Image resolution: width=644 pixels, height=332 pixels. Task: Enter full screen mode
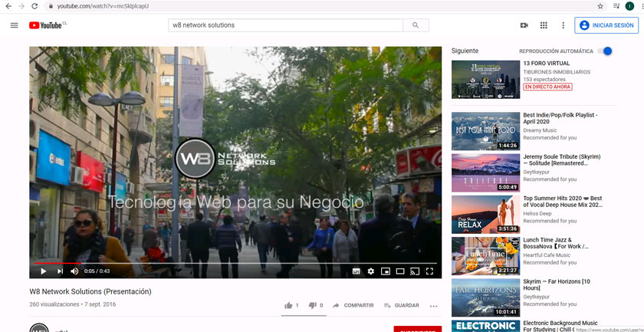[429, 271]
